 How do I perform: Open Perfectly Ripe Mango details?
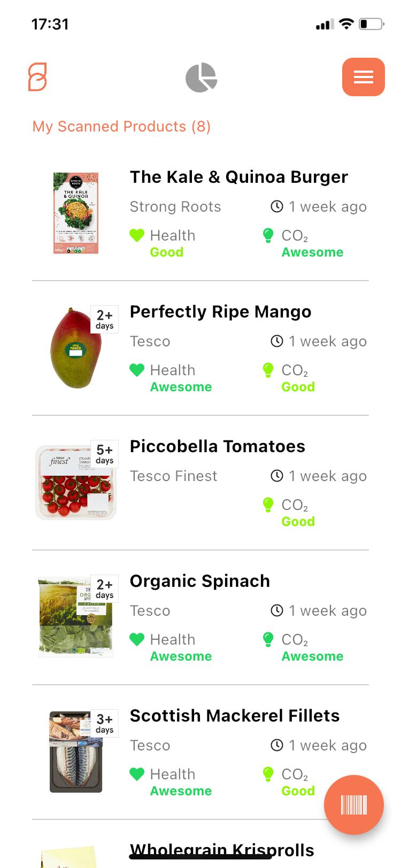click(220, 312)
